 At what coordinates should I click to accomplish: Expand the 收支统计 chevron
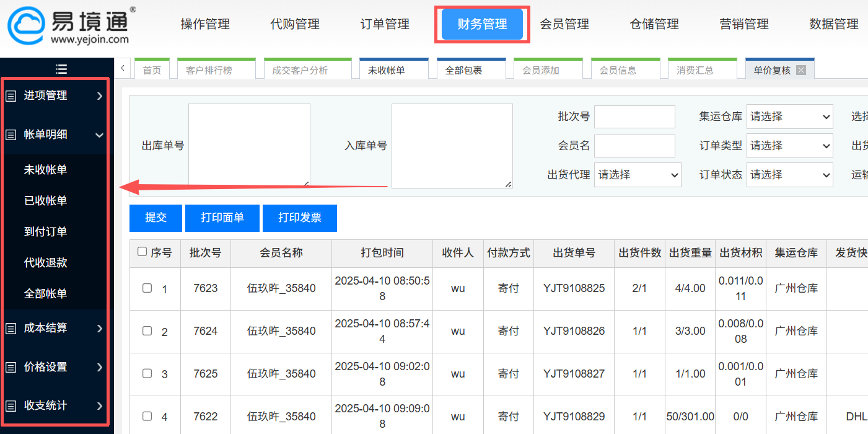pos(100,405)
